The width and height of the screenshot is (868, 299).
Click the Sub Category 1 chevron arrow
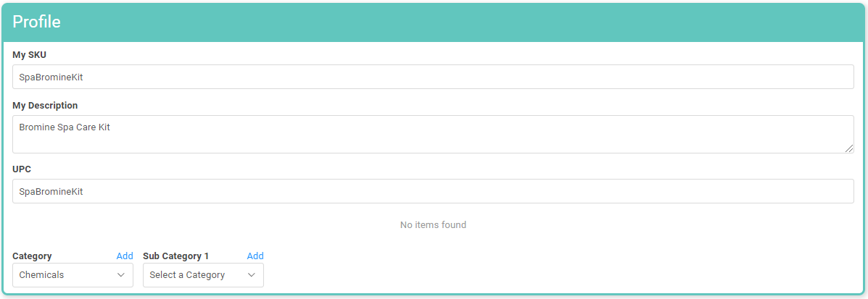pyautogui.click(x=252, y=275)
